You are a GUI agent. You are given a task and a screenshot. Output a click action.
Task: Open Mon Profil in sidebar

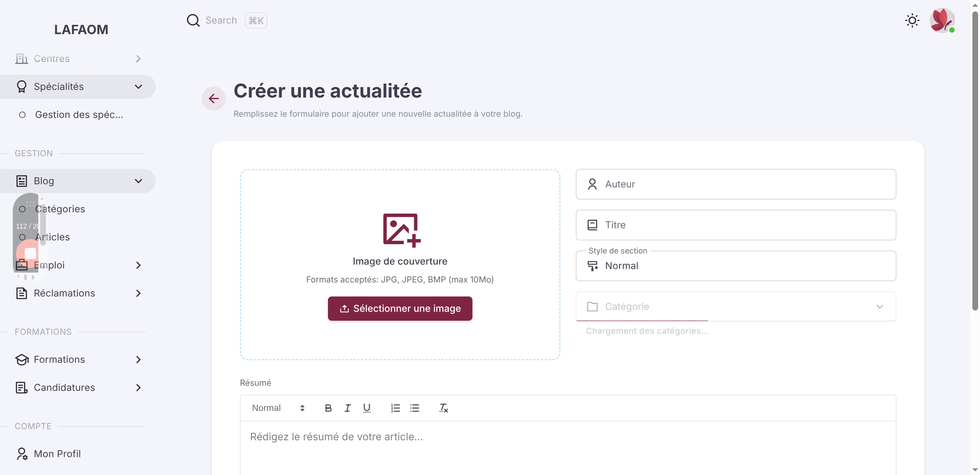click(x=78, y=454)
